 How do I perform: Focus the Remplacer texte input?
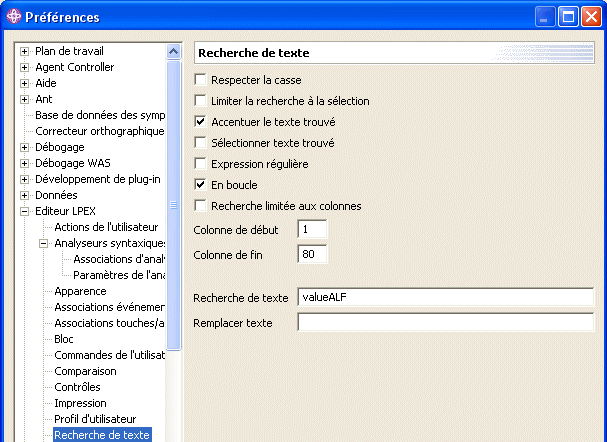[446, 322]
